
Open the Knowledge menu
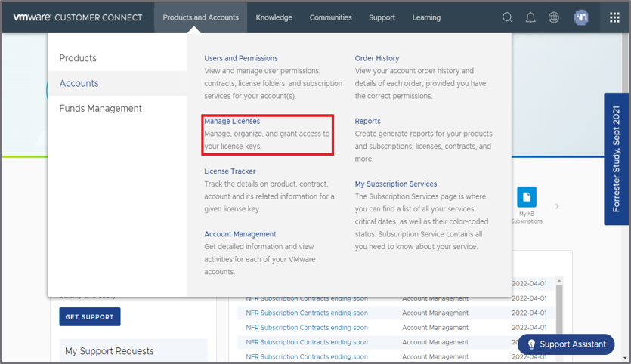[x=274, y=17]
